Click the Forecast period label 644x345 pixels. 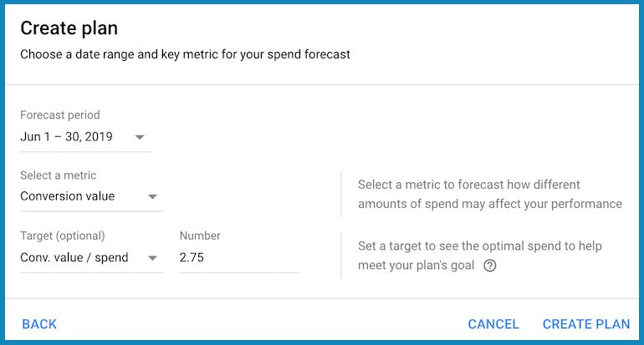coord(60,115)
